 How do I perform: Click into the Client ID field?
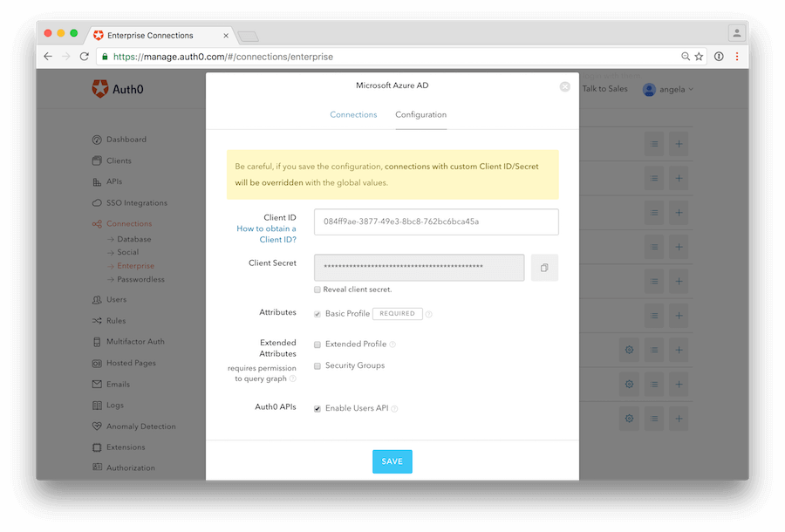(437, 222)
